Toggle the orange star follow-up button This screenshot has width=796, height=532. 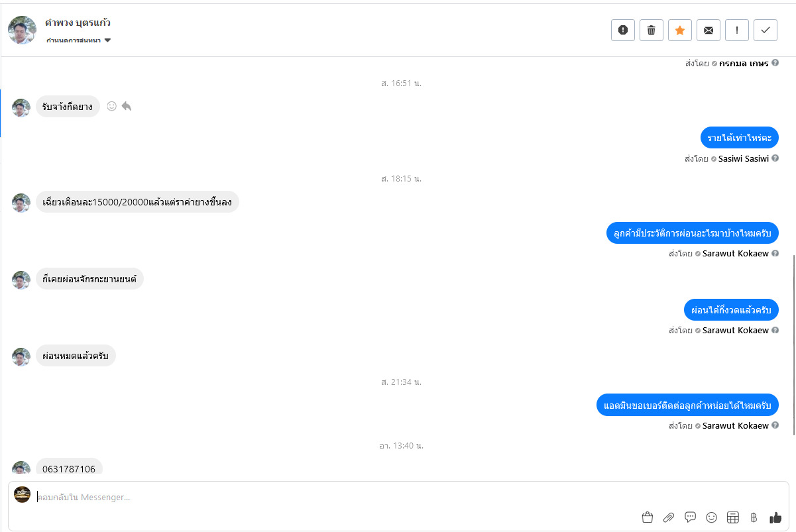[x=680, y=30]
